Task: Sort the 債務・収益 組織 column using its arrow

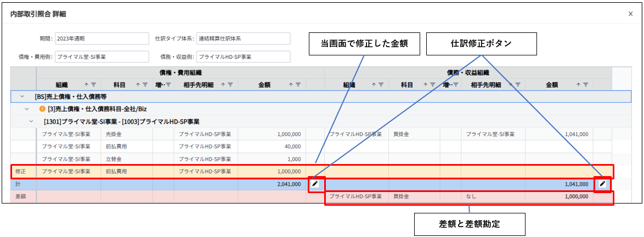Action: (373, 84)
